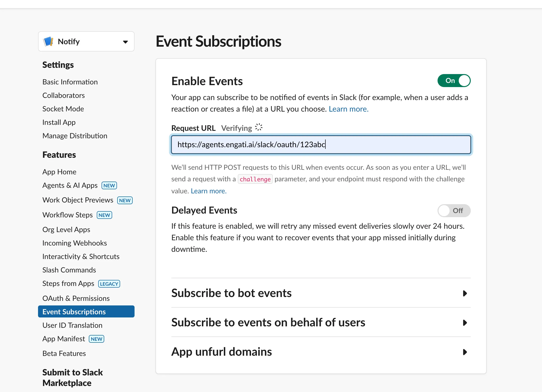
Task: Click the Verifying spinner icon
Action: click(259, 127)
